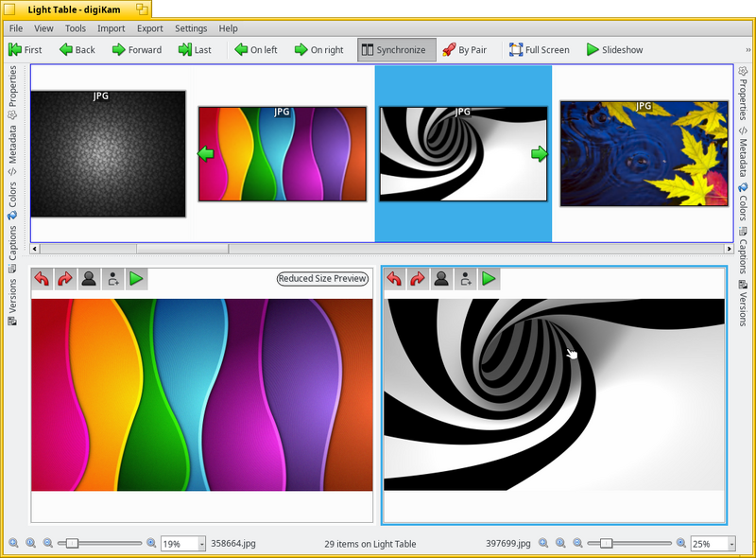Click the green play icon in right preview
This screenshot has width=756, height=558.
click(489, 279)
